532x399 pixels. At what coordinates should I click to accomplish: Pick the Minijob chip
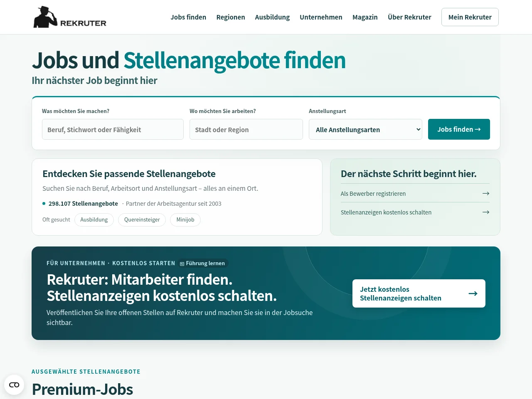[185, 220]
